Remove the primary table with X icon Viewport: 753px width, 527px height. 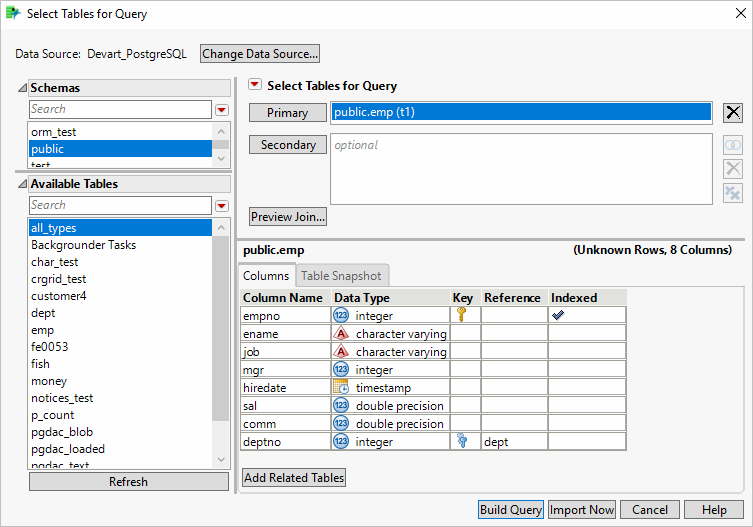point(733,113)
